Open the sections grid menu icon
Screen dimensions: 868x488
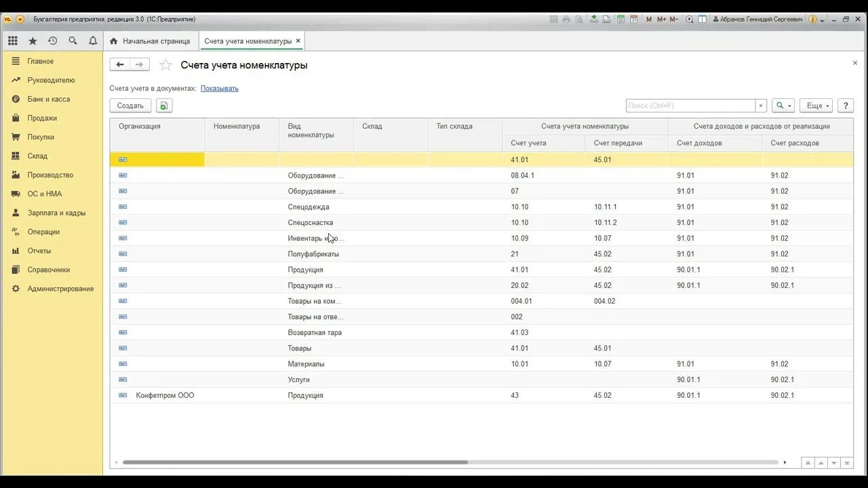(12, 41)
